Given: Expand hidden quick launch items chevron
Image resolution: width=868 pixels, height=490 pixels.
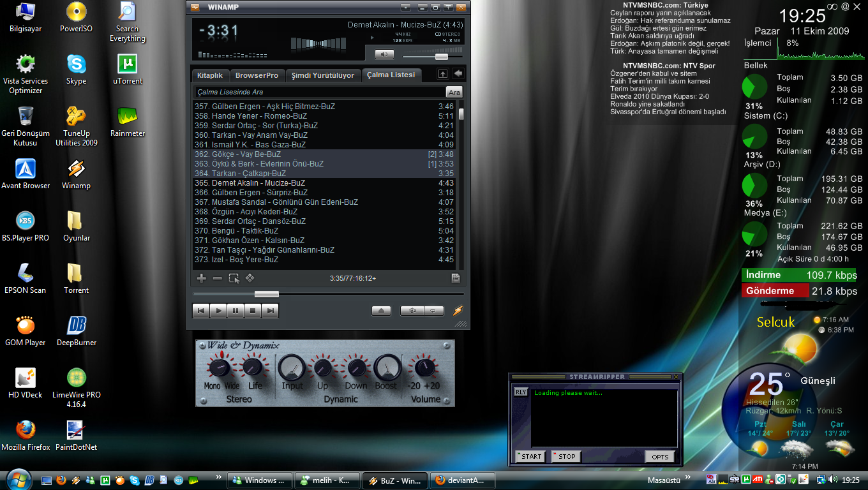Looking at the screenshot, I should tap(220, 477).
